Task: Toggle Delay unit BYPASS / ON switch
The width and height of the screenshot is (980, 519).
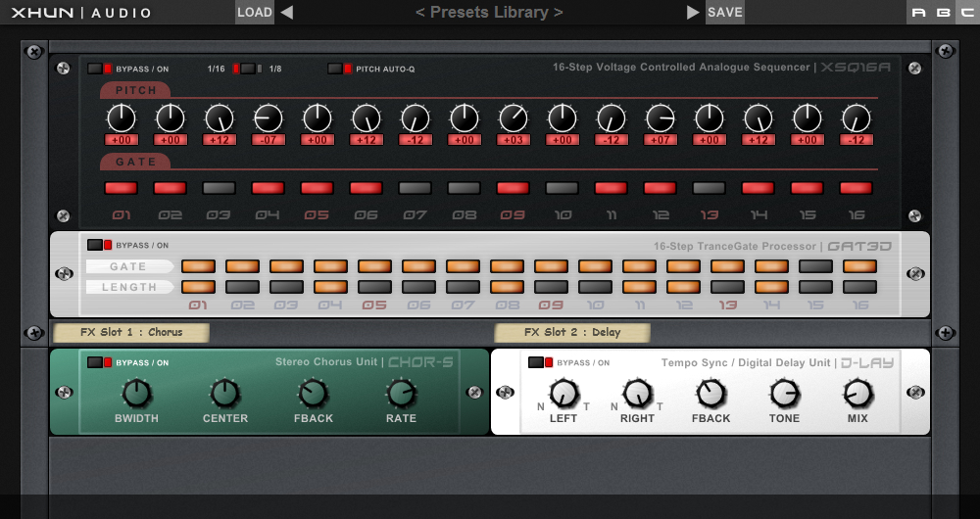Action: pos(541,362)
